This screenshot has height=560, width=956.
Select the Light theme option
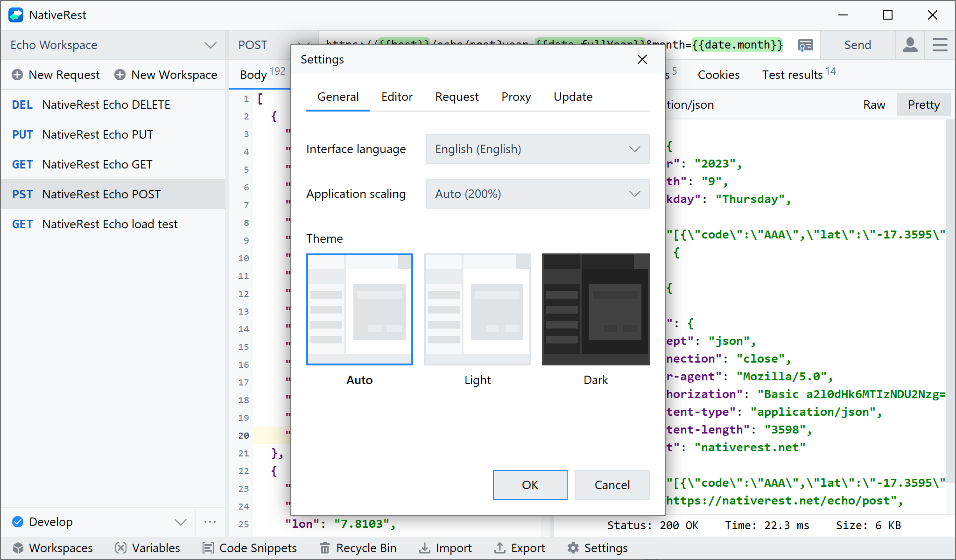[478, 308]
